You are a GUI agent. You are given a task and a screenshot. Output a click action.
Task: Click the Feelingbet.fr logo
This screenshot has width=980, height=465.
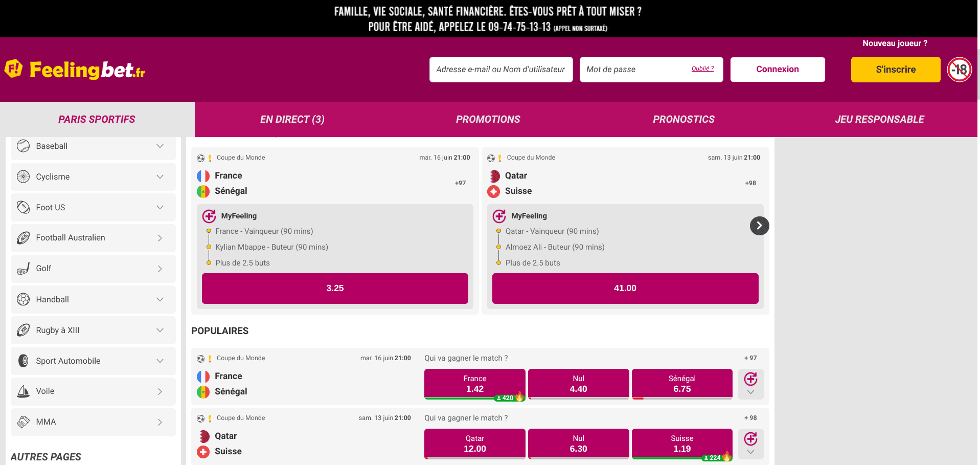click(x=75, y=70)
